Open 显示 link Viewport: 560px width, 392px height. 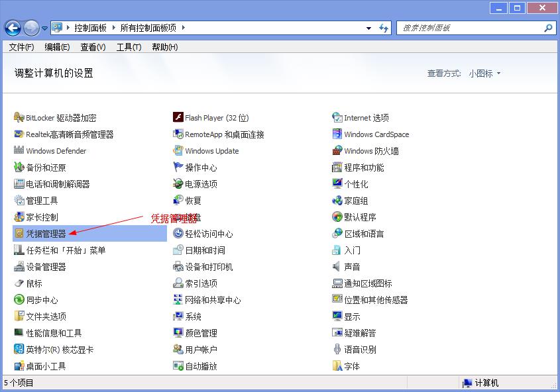click(352, 317)
